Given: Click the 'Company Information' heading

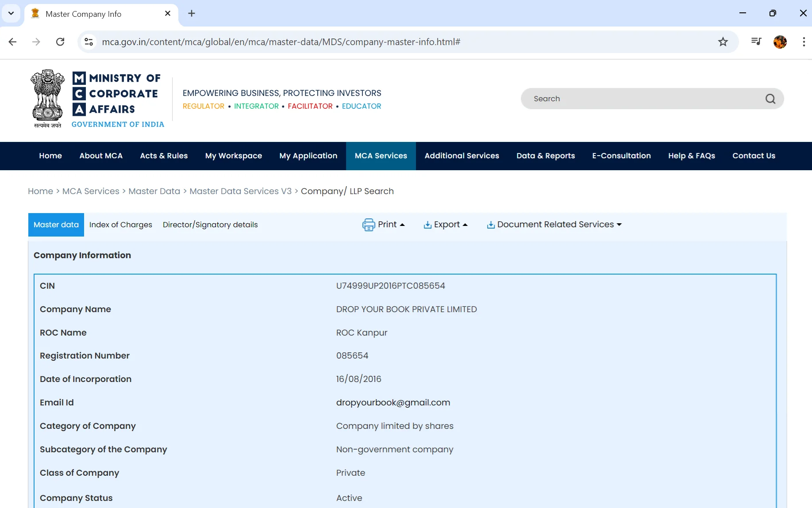Looking at the screenshot, I should (x=82, y=256).
